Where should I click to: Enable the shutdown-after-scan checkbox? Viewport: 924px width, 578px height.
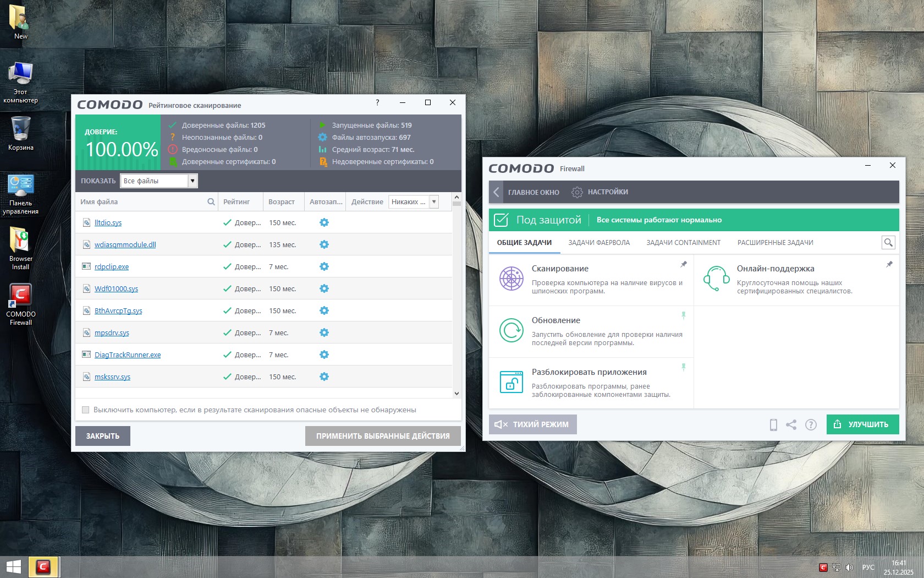click(x=85, y=410)
